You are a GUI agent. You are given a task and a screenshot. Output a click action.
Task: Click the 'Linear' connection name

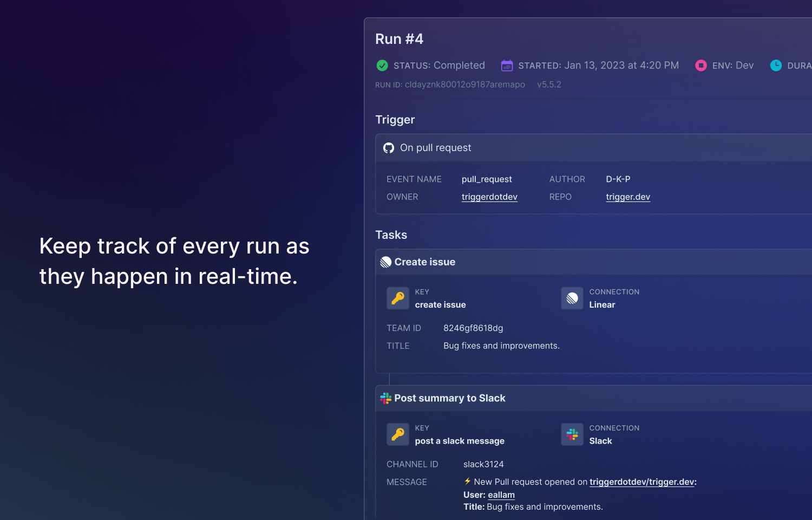click(602, 305)
